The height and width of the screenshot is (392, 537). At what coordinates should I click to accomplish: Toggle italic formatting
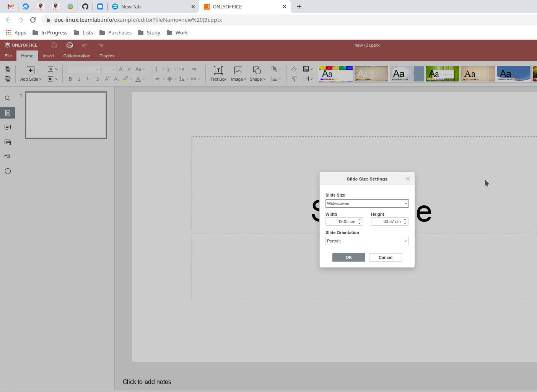[x=79, y=79]
